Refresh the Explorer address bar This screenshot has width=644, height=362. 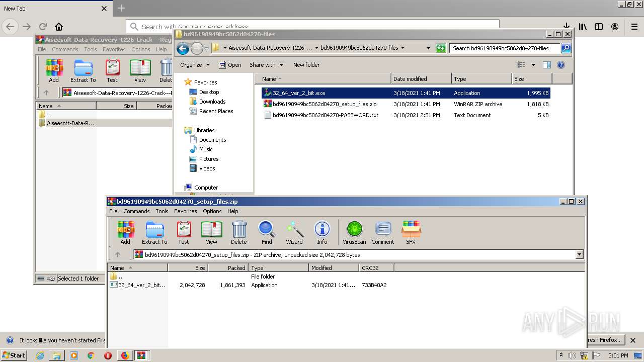(x=441, y=48)
